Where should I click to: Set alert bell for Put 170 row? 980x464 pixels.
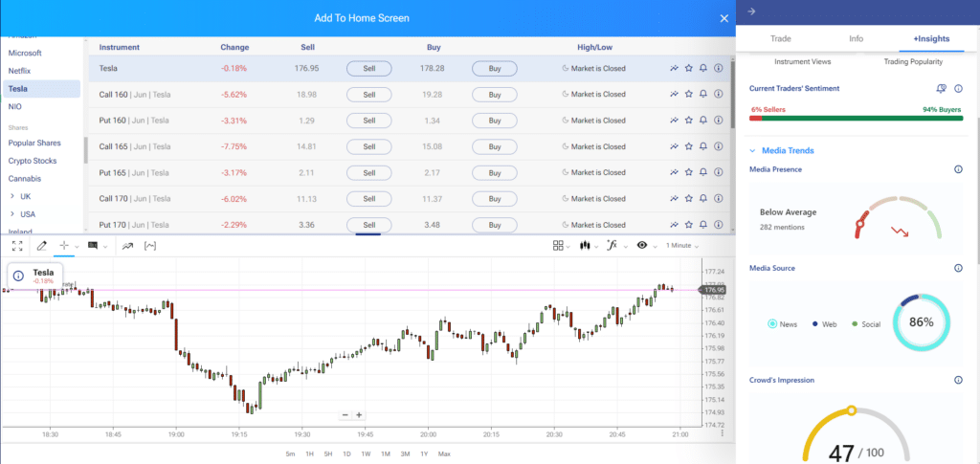(703, 225)
